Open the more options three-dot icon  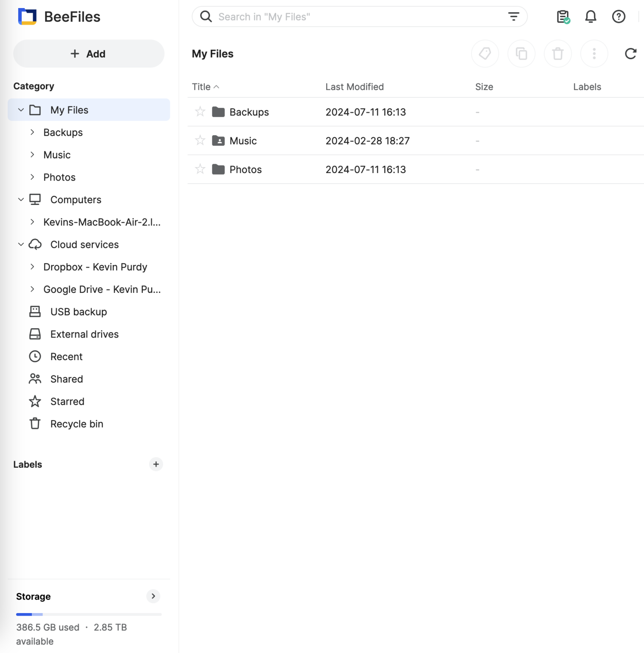point(594,54)
